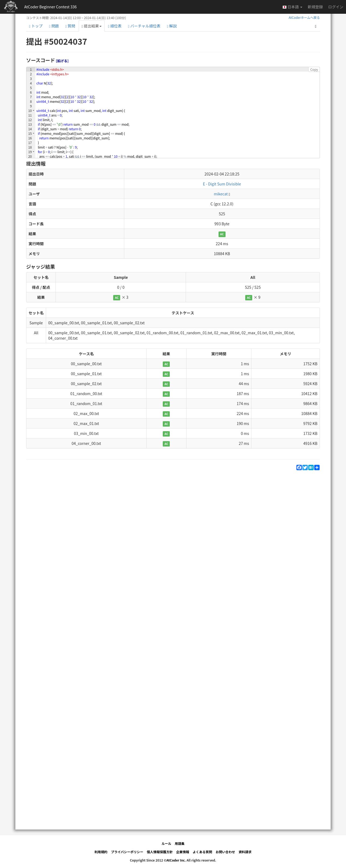346x868 pixels.
Task: Click ログイン in the navbar
Action: (x=335, y=7)
